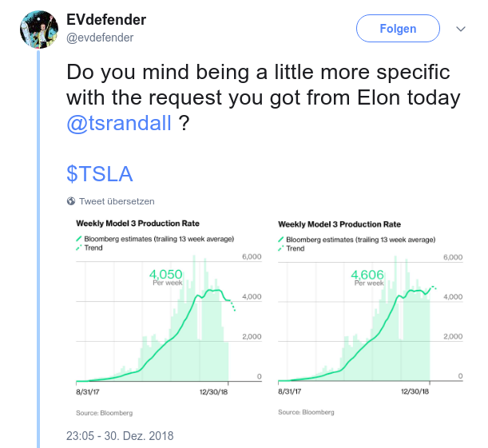This screenshot has width=488, height=448.
Task: Translate the tweet via Tweet übersetzen
Action: (117, 201)
